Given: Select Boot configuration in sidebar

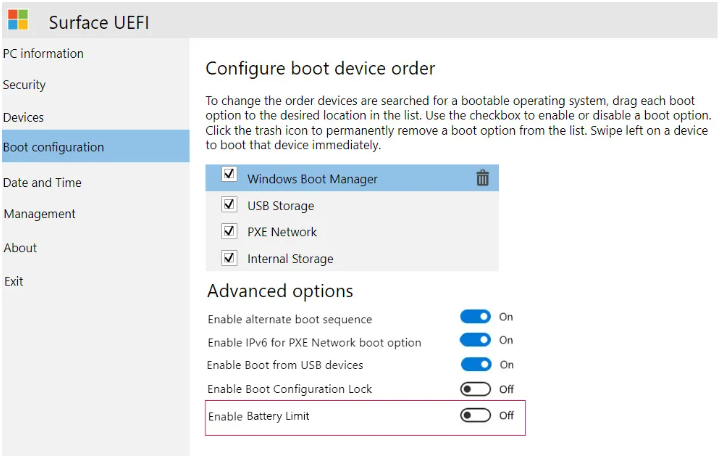Looking at the screenshot, I should [96, 146].
